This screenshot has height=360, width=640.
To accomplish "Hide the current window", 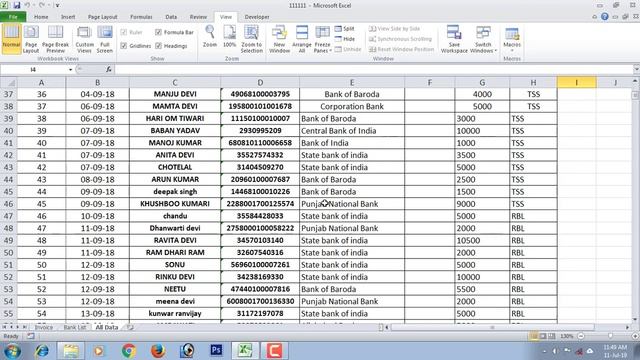I will (344, 39).
